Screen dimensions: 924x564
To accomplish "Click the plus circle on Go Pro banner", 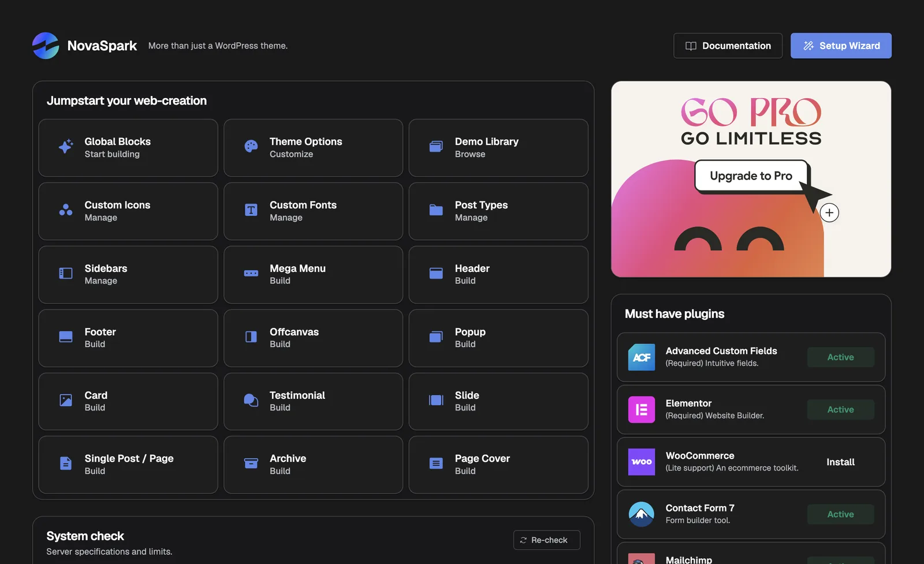I will 829,213.
